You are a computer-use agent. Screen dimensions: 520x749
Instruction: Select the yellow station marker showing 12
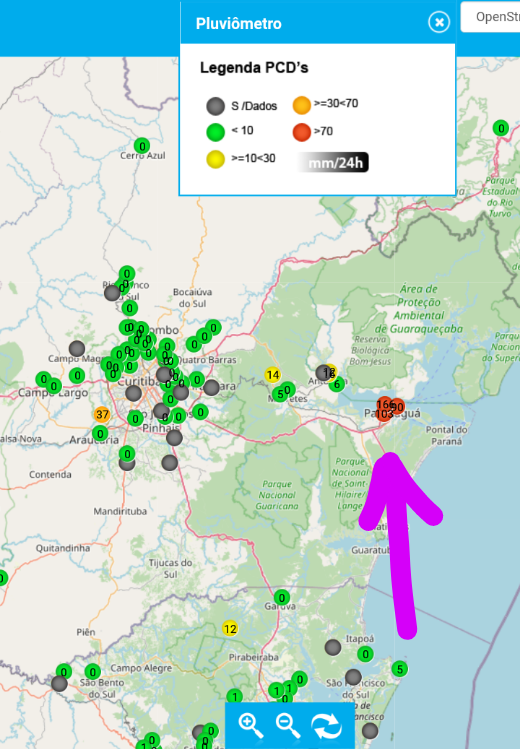pos(230,629)
